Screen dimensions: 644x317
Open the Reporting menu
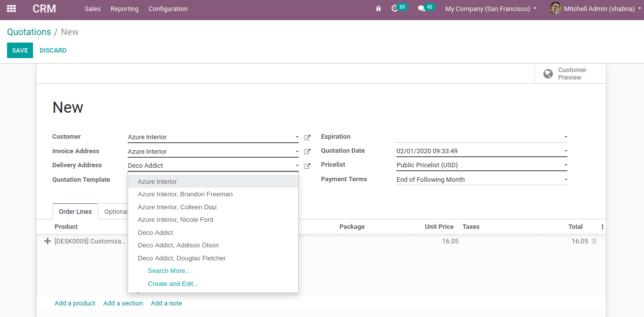pyautogui.click(x=125, y=9)
